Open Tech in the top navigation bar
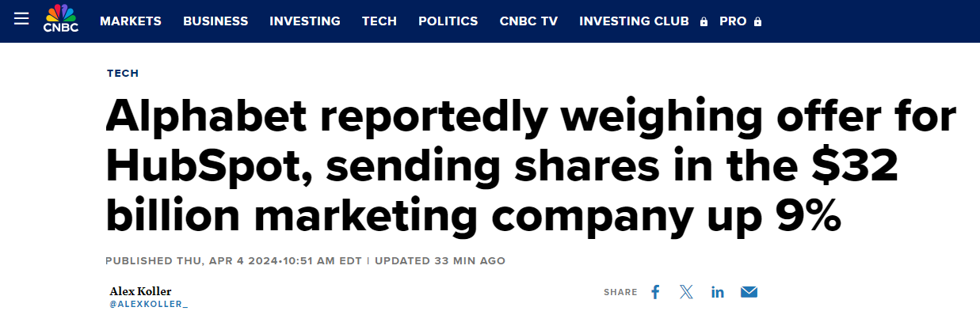This screenshot has height=330, width=980. [379, 21]
